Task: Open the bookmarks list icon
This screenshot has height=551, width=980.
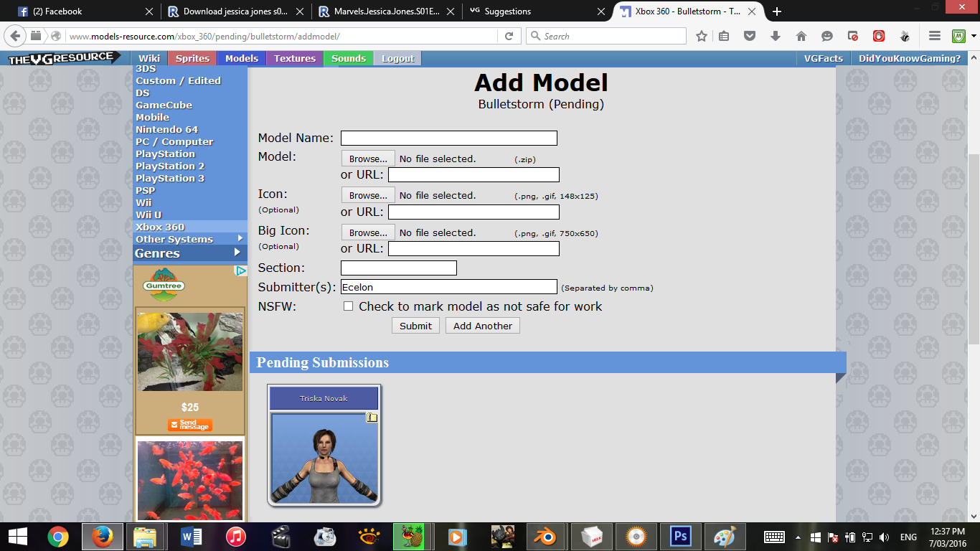Action: [x=724, y=36]
